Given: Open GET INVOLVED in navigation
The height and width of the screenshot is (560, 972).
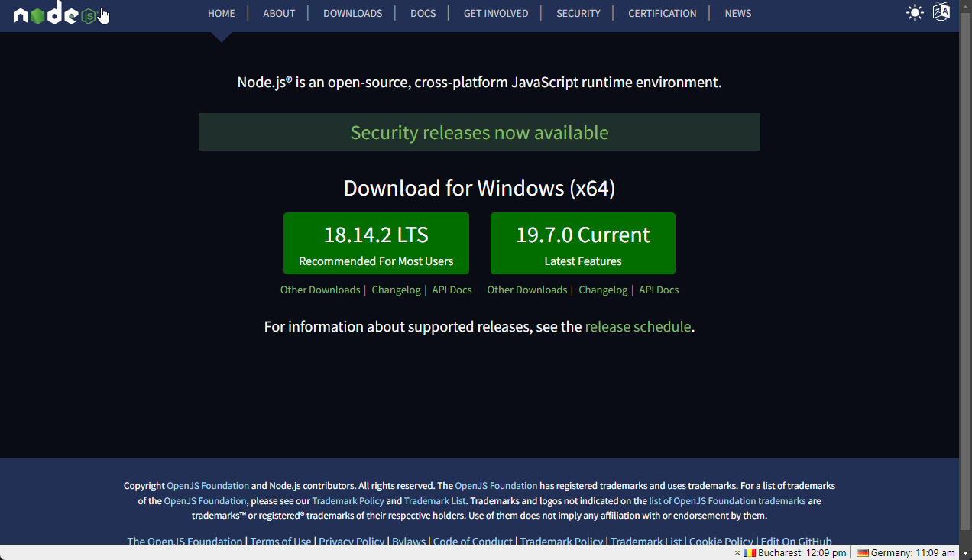Looking at the screenshot, I should click(x=496, y=13).
